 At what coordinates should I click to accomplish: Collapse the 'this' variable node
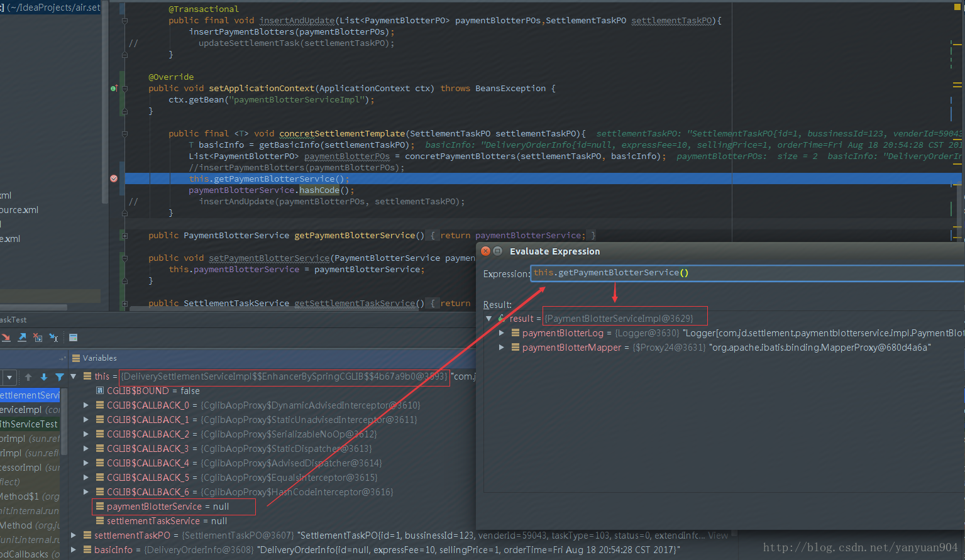tap(74, 376)
